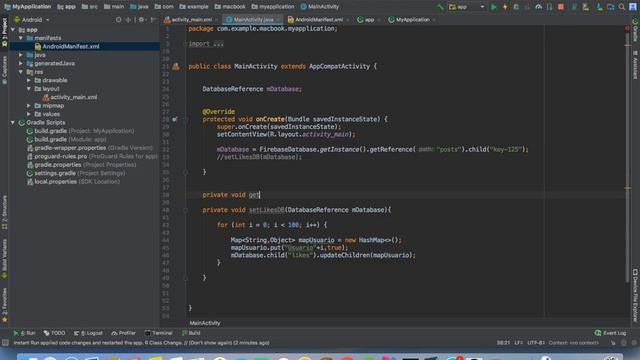Viewport: 640px width, 360px height.
Task: Apply changes with the lightning bolt icon
Action: tap(505, 7)
